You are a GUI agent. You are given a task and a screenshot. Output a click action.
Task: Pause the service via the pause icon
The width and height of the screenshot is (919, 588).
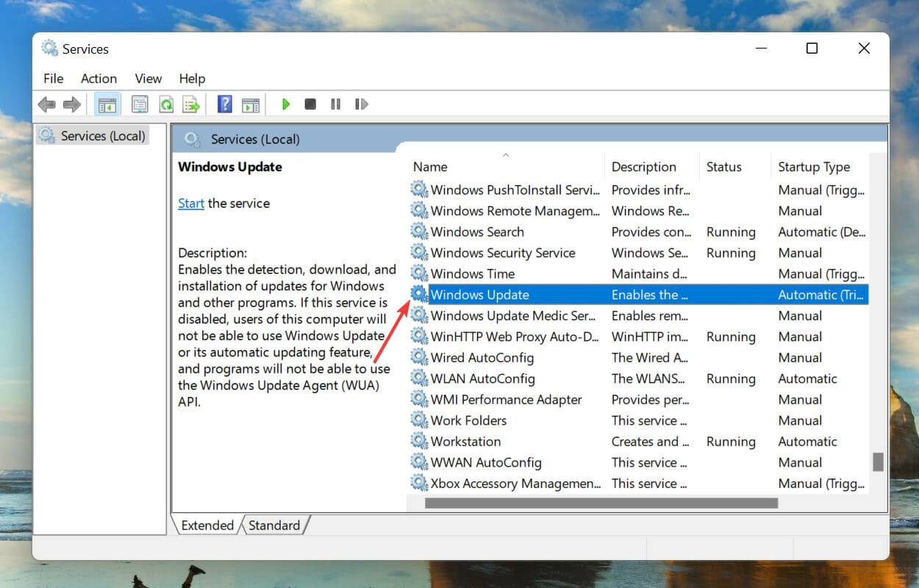click(335, 104)
